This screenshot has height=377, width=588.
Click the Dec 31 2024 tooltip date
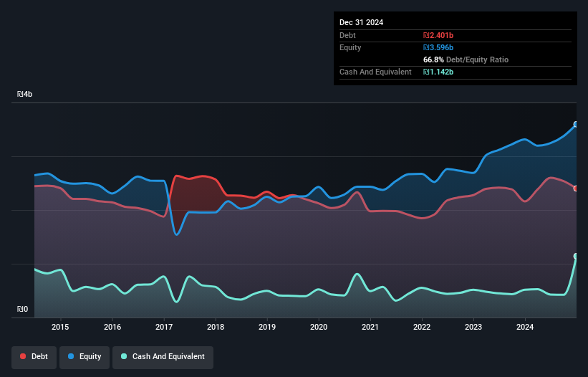tap(361, 22)
